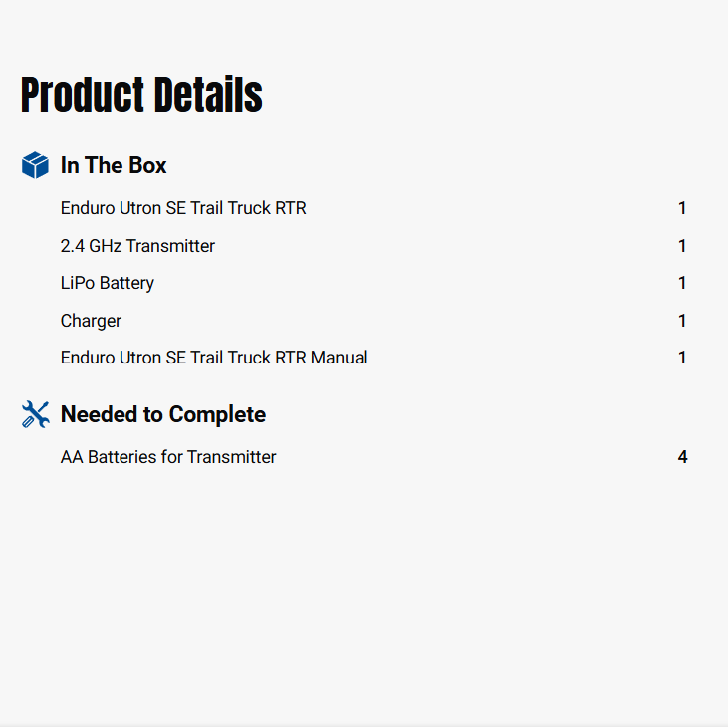Click AA Batteries for Transmitter item

point(168,457)
